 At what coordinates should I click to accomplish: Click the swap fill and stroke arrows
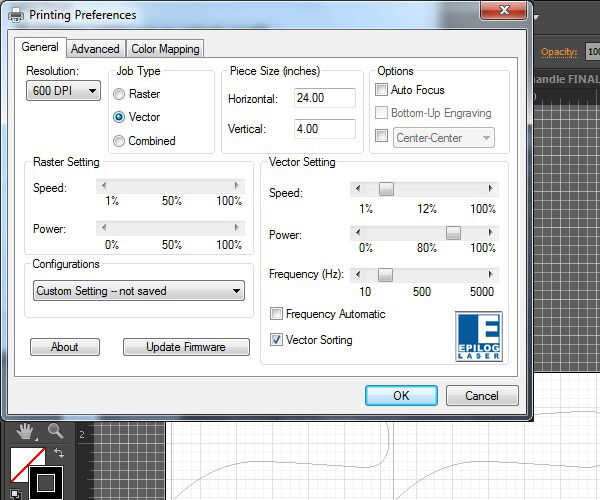click(x=59, y=453)
